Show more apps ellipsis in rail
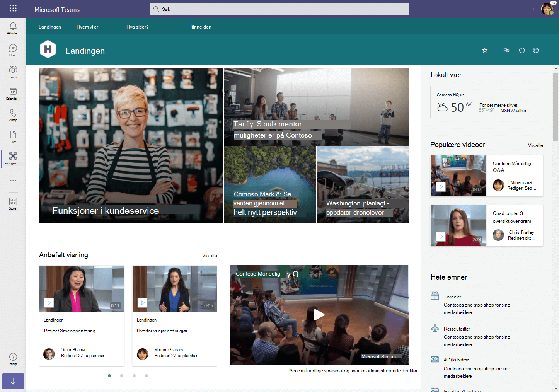559x392 pixels. pyautogui.click(x=13, y=181)
